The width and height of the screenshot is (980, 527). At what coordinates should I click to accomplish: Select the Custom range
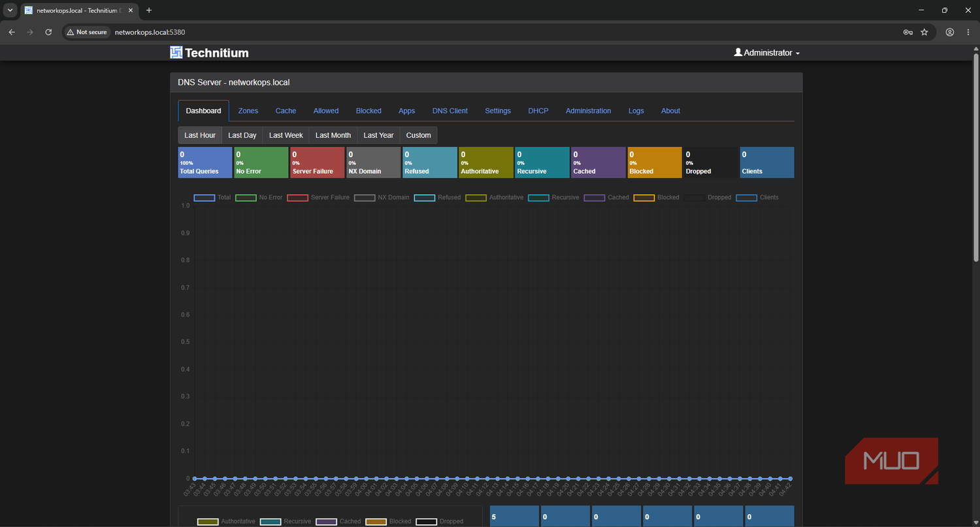pyautogui.click(x=419, y=135)
